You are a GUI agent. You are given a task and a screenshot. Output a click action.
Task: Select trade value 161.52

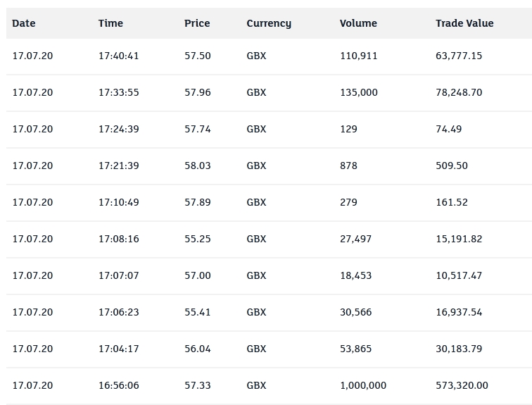pyautogui.click(x=452, y=202)
